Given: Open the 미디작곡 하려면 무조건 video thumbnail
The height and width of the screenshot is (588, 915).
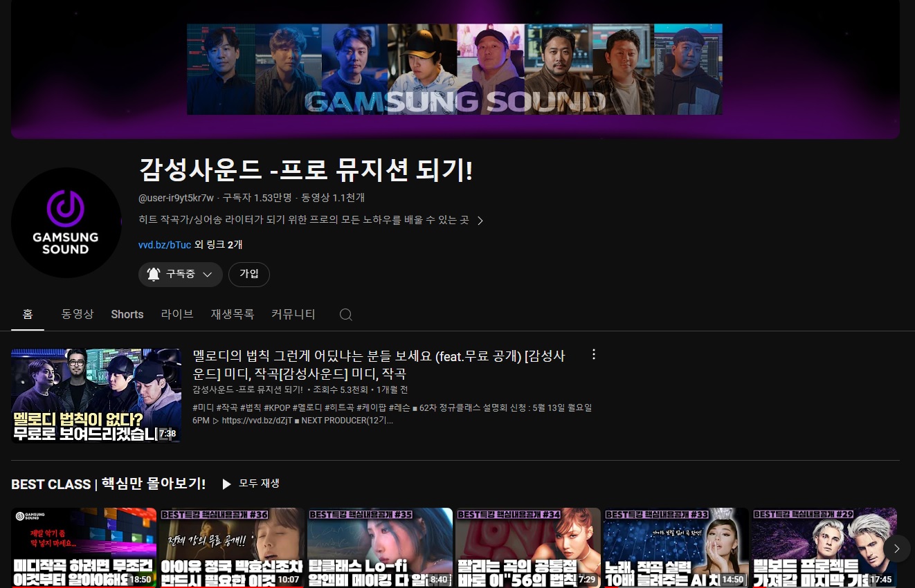Looking at the screenshot, I should click(x=84, y=548).
